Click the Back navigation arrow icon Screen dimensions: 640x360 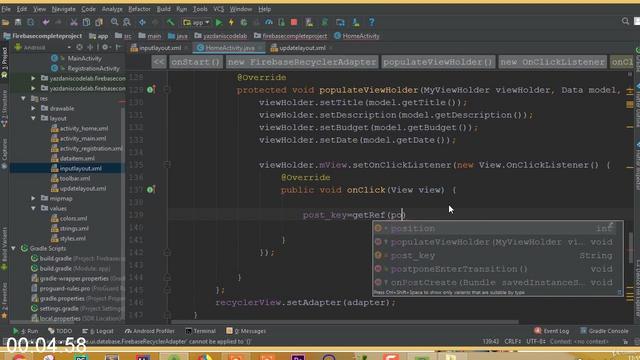(x=142, y=22)
